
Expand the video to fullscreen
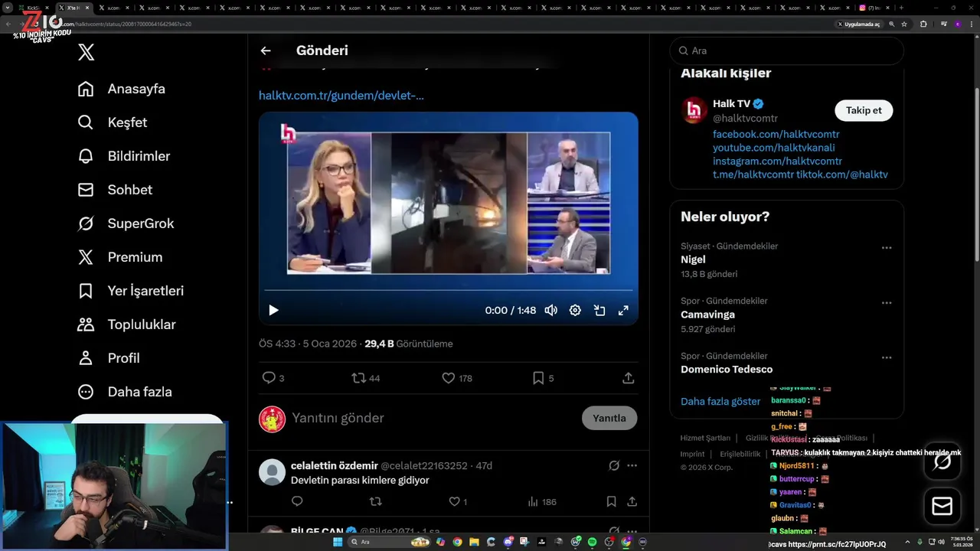pos(623,310)
